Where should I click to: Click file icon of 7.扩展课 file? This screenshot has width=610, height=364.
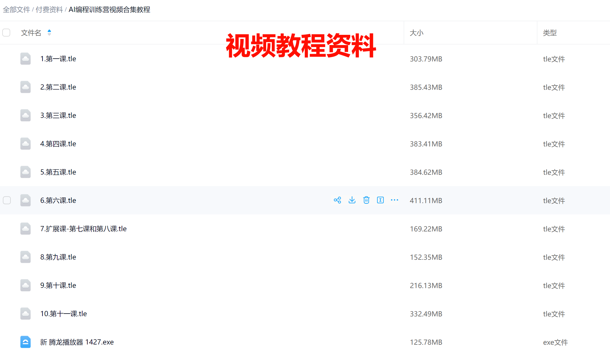click(26, 229)
